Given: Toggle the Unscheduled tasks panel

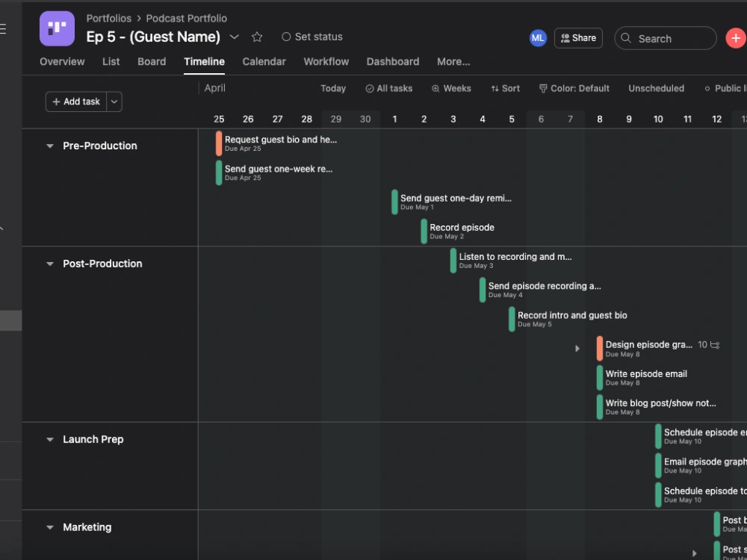Looking at the screenshot, I should pyautogui.click(x=656, y=88).
